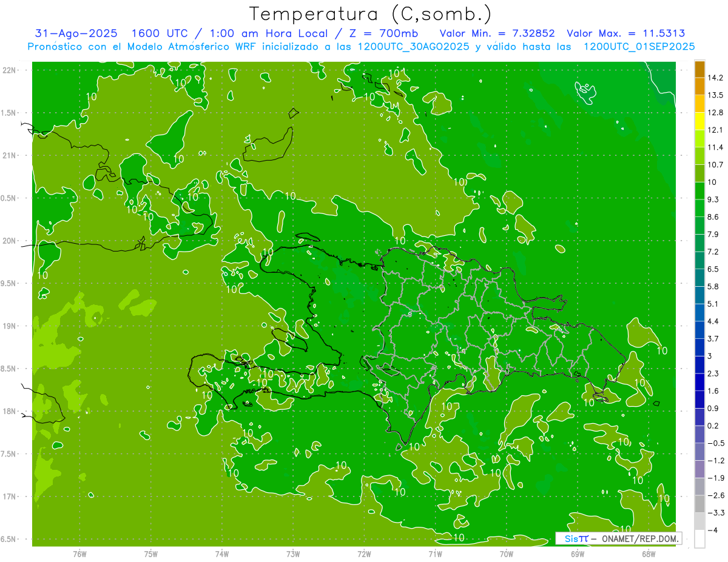Click the "17N" latitude axis label
728x562 pixels.
point(9,497)
